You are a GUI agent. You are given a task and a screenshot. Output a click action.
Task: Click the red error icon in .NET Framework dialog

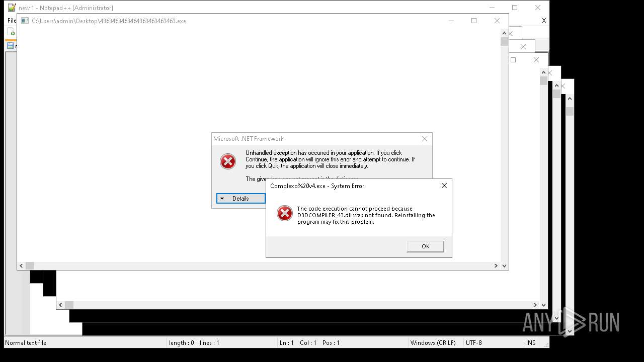coord(228,161)
